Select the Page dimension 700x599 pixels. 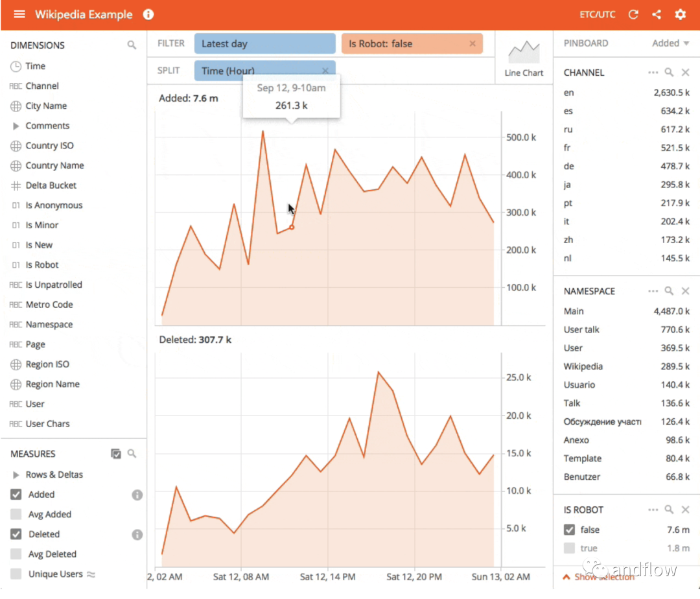[x=35, y=345]
